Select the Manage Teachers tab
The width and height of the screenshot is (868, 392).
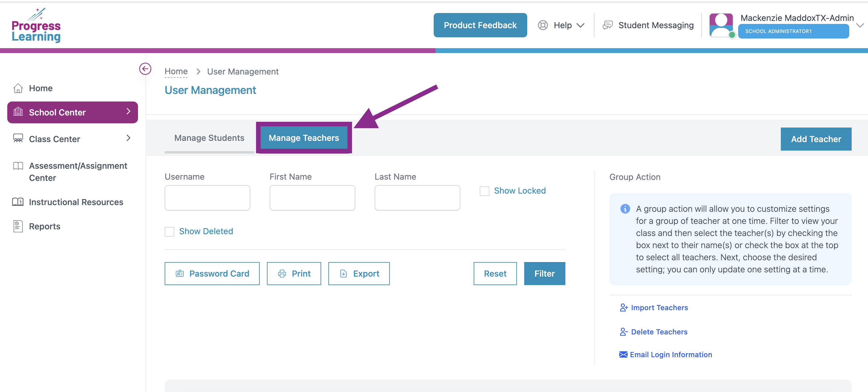[x=304, y=138]
